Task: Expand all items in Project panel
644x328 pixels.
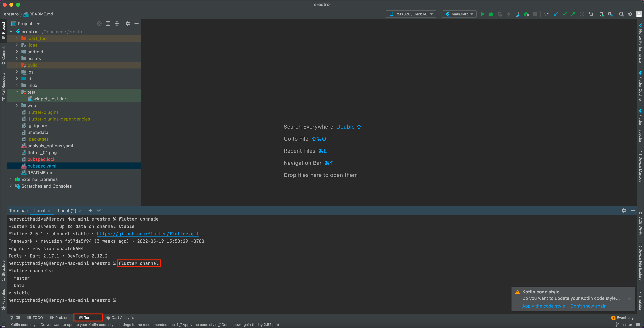Action: tap(108, 24)
